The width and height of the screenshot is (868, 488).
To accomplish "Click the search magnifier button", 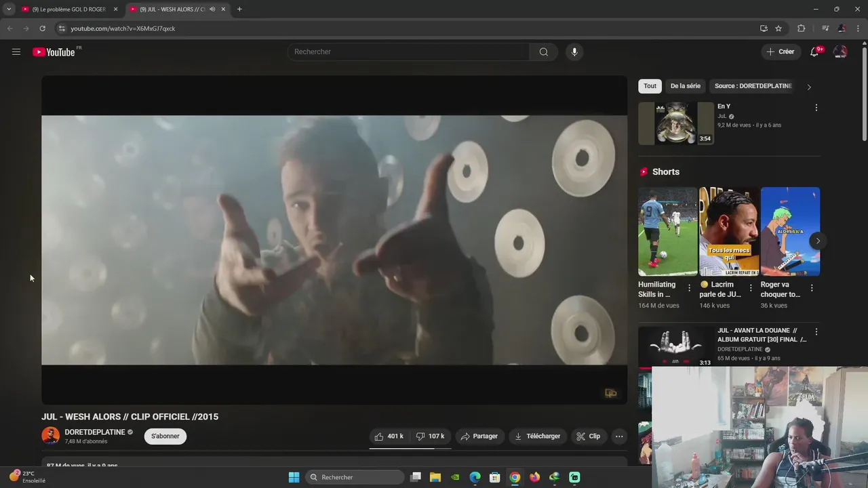I will (x=544, y=52).
